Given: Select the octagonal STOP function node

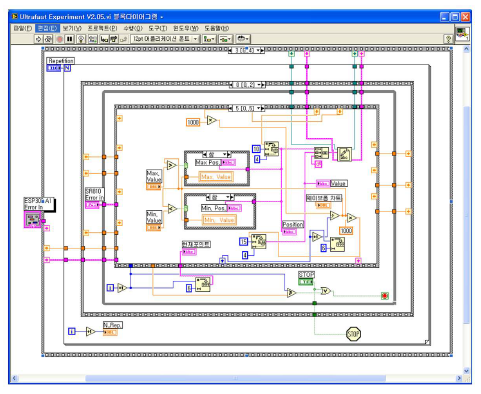Looking at the screenshot, I should click(x=353, y=334).
